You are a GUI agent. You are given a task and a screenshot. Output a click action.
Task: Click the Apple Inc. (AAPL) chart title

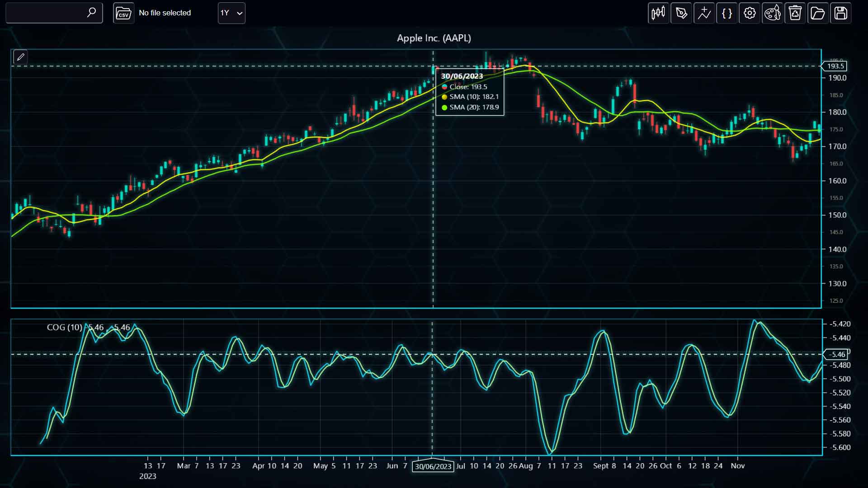pos(434,38)
